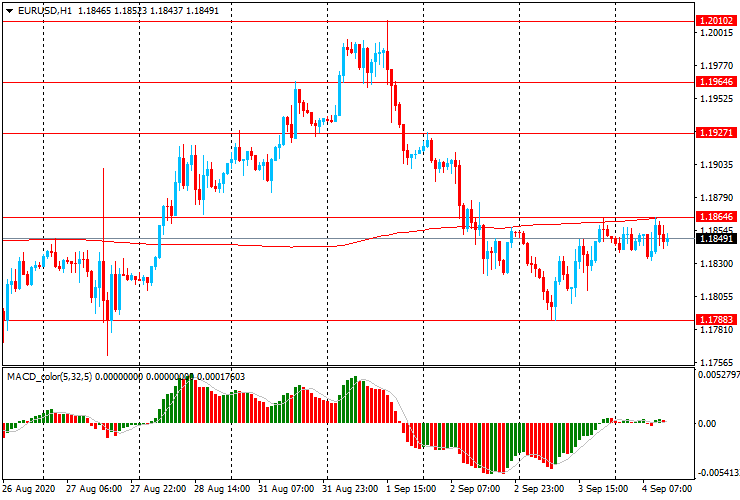This screenshot has height=500, width=740.
Task: Click the 28 Aug 14:00 time label
Action: (222, 489)
